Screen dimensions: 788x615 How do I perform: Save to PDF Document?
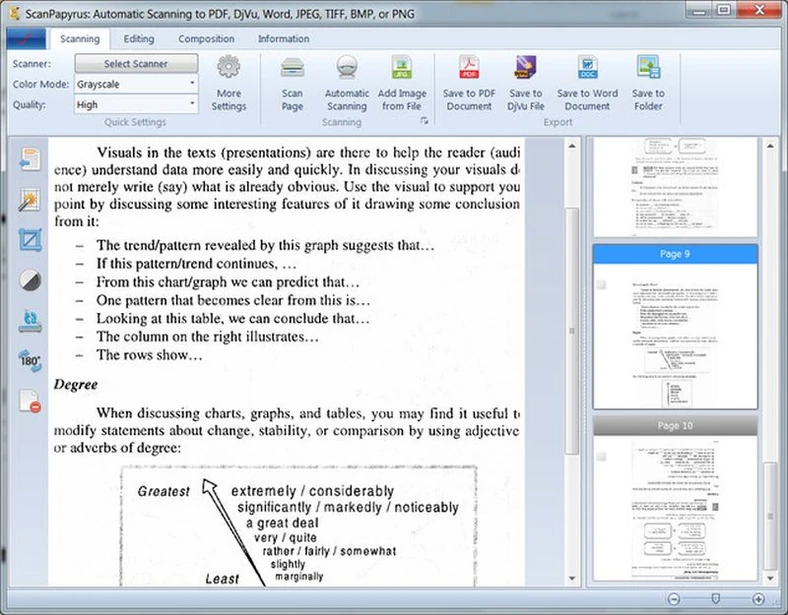(469, 70)
